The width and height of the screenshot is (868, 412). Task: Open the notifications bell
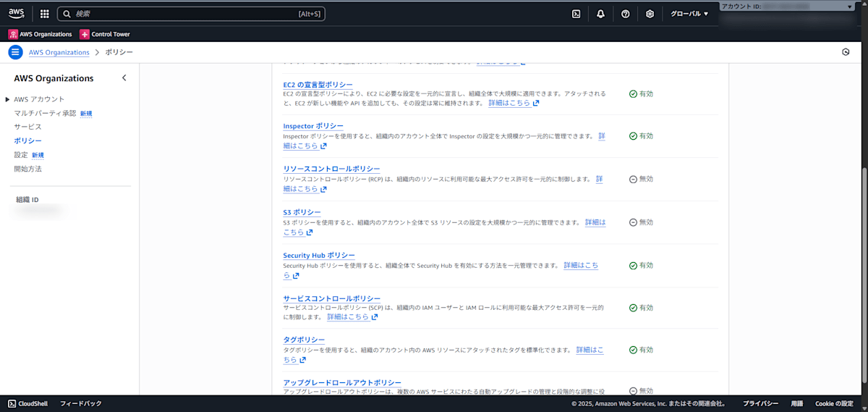[601, 14]
